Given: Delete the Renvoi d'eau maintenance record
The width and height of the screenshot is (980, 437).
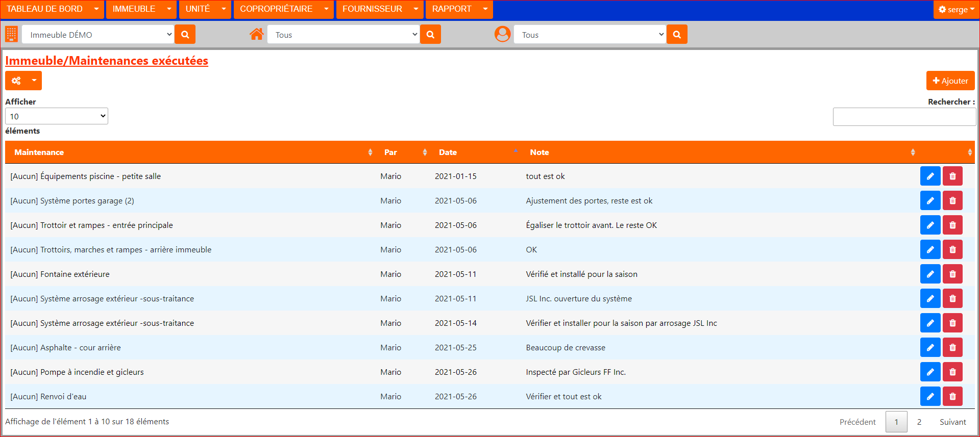Looking at the screenshot, I should (952, 397).
